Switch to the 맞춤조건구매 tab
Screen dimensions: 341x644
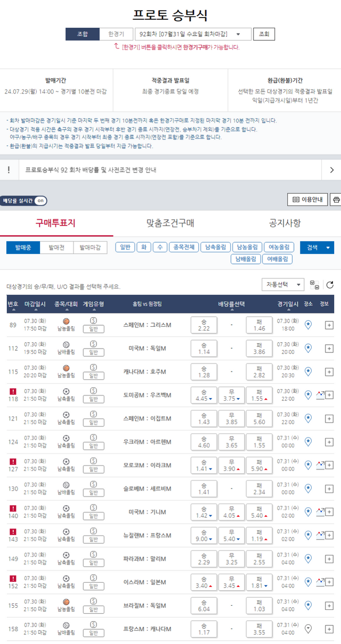click(x=170, y=223)
